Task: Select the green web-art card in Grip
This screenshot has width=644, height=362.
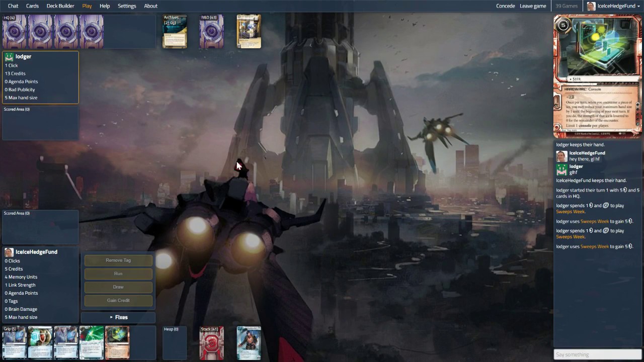Action: point(92,343)
